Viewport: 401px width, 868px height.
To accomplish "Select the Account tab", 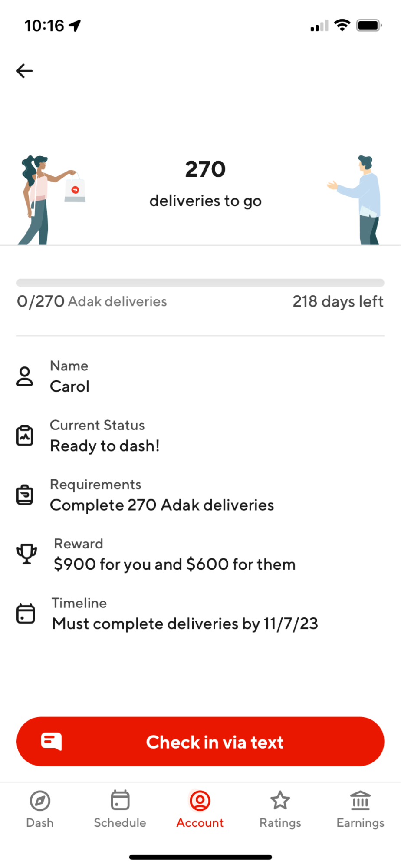I will tap(200, 809).
